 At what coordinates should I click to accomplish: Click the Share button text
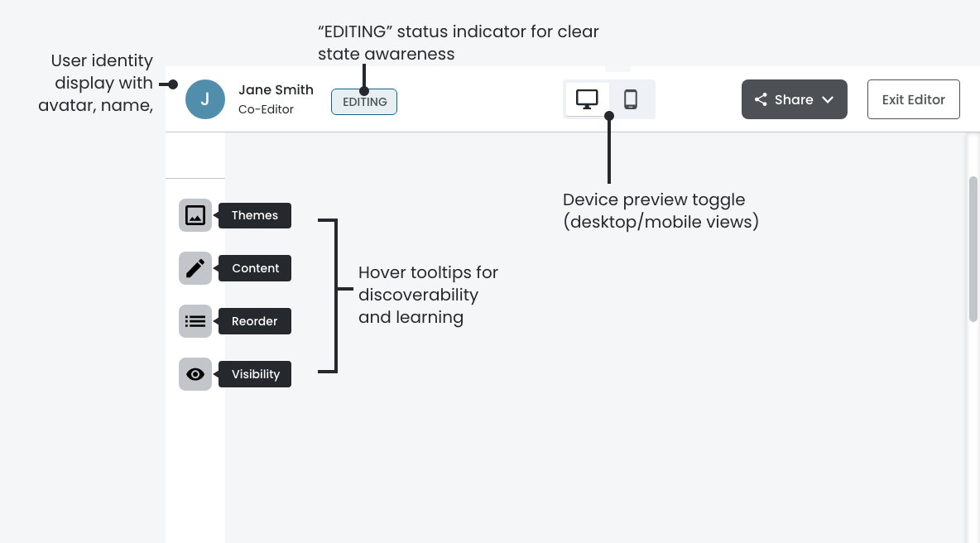click(794, 99)
